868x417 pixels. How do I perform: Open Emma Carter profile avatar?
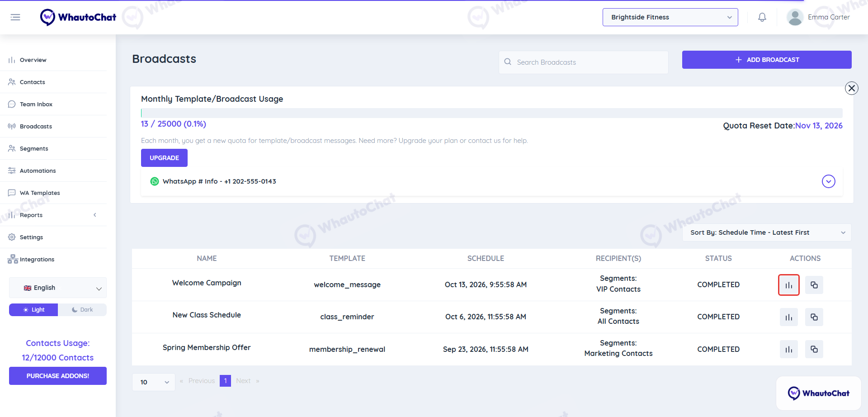[x=795, y=17]
